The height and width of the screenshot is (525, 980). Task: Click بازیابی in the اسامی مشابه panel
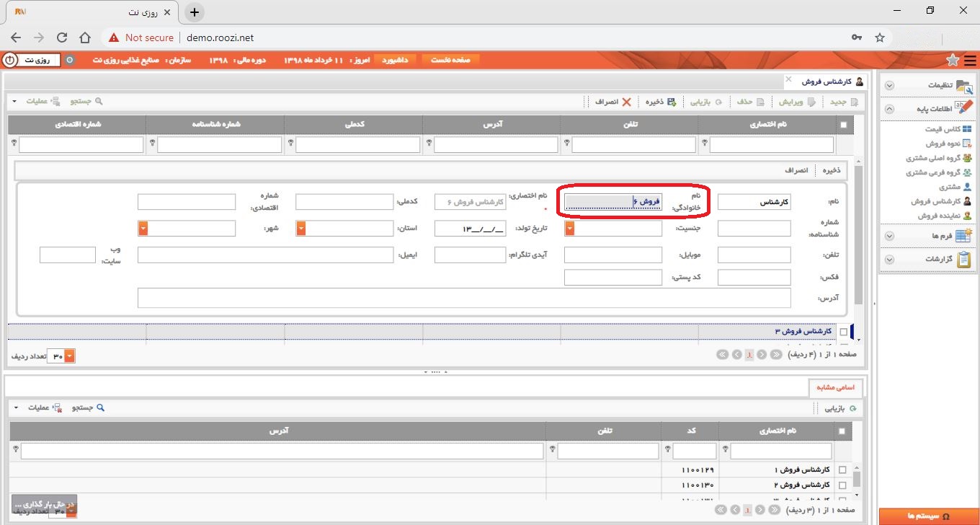pyautogui.click(x=842, y=408)
